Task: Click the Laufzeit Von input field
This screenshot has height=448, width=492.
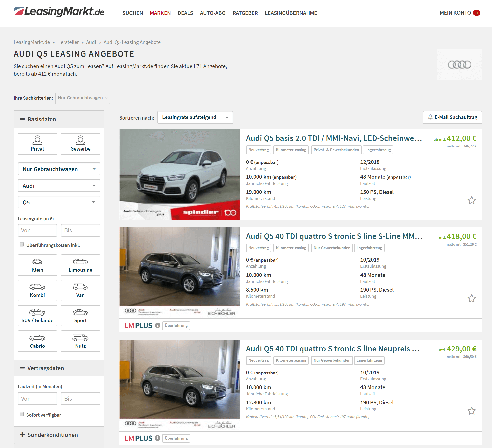Action: coord(38,399)
